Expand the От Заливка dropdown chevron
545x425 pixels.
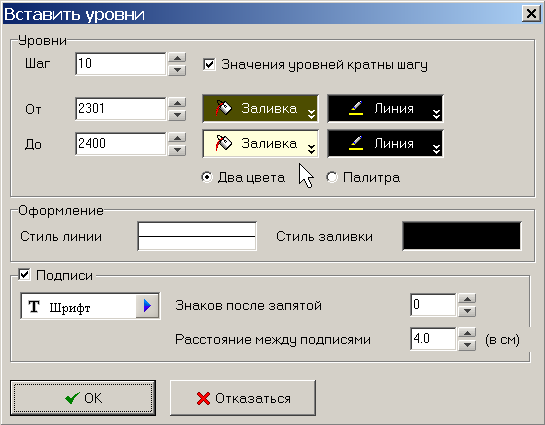311,113
